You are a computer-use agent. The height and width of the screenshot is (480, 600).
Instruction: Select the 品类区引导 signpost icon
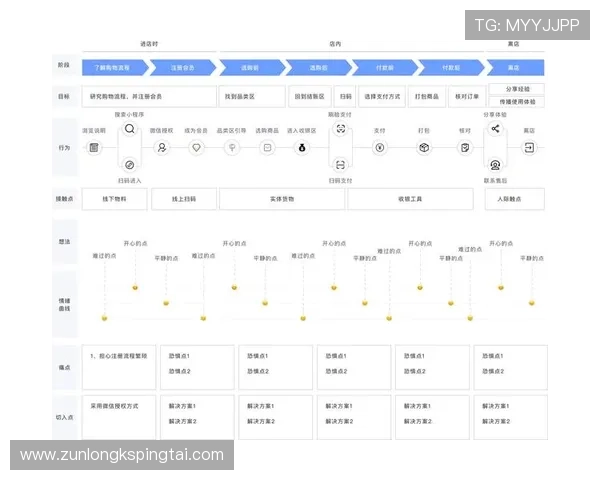pyautogui.click(x=232, y=147)
